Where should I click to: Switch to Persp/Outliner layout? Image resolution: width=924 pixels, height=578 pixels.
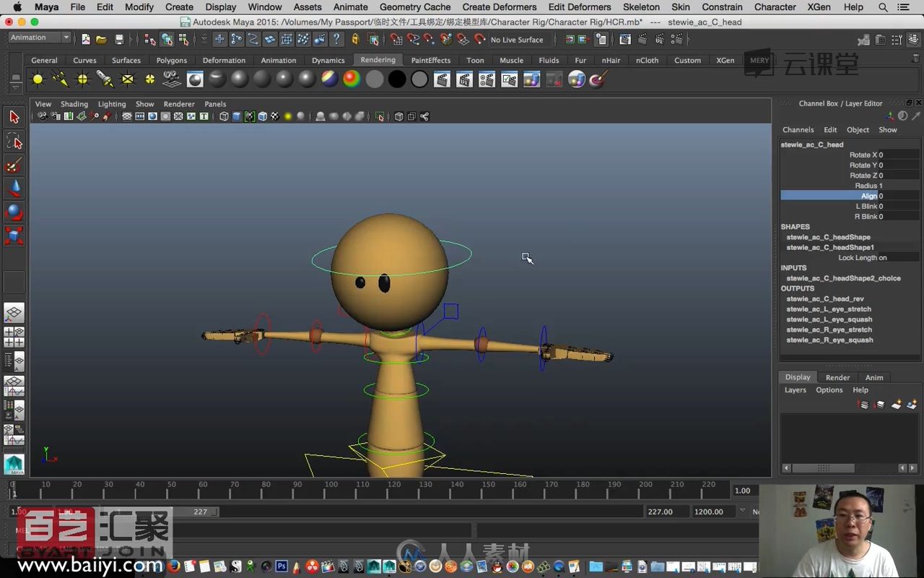click(x=14, y=361)
